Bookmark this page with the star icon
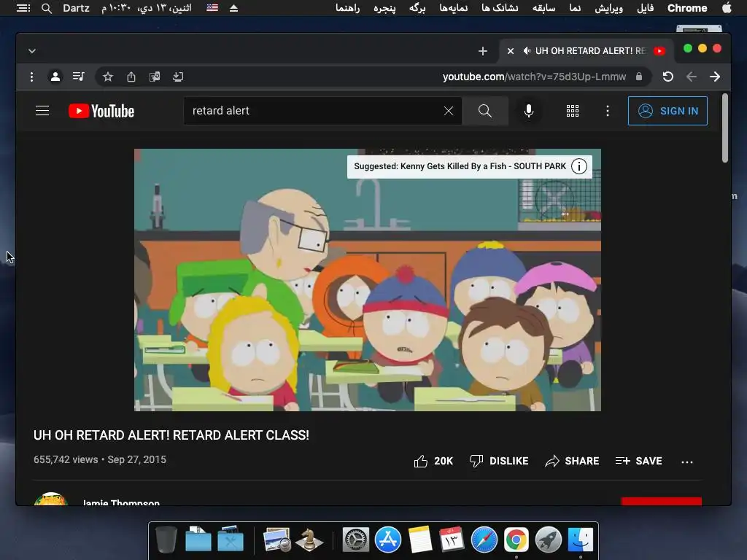Viewport: 747px width, 560px height. (108, 77)
